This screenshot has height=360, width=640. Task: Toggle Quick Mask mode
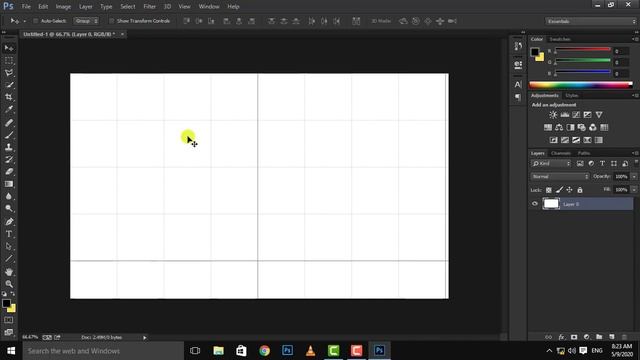[9, 320]
